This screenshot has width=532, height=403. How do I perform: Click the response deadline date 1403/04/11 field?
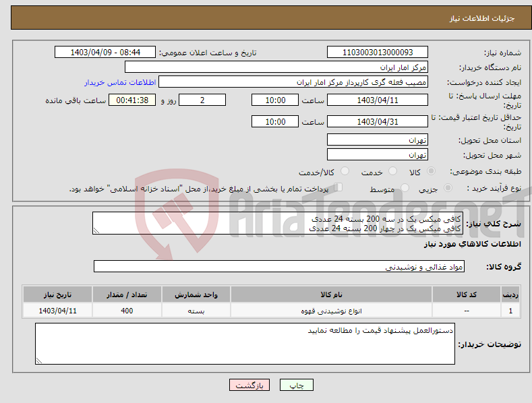(378, 100)
